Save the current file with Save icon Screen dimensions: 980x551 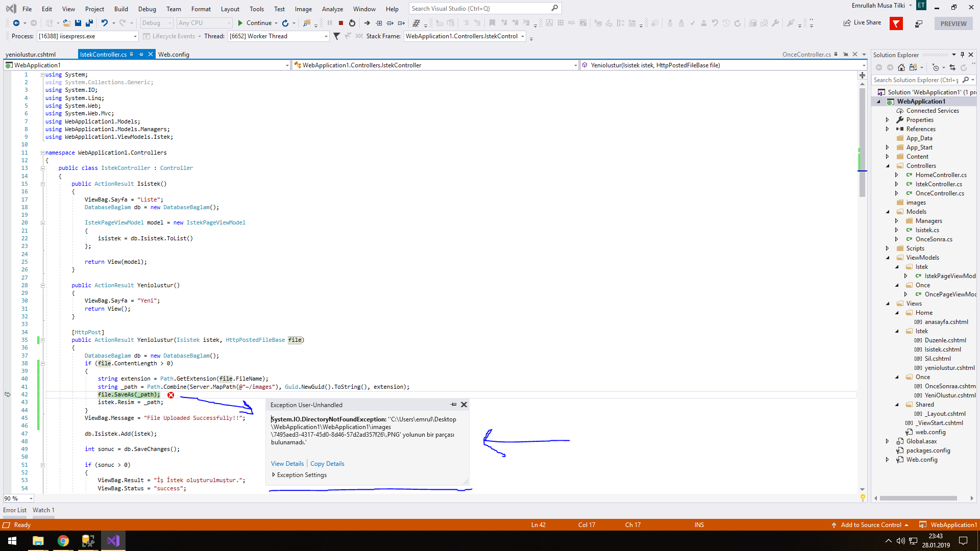pos(78,23)
